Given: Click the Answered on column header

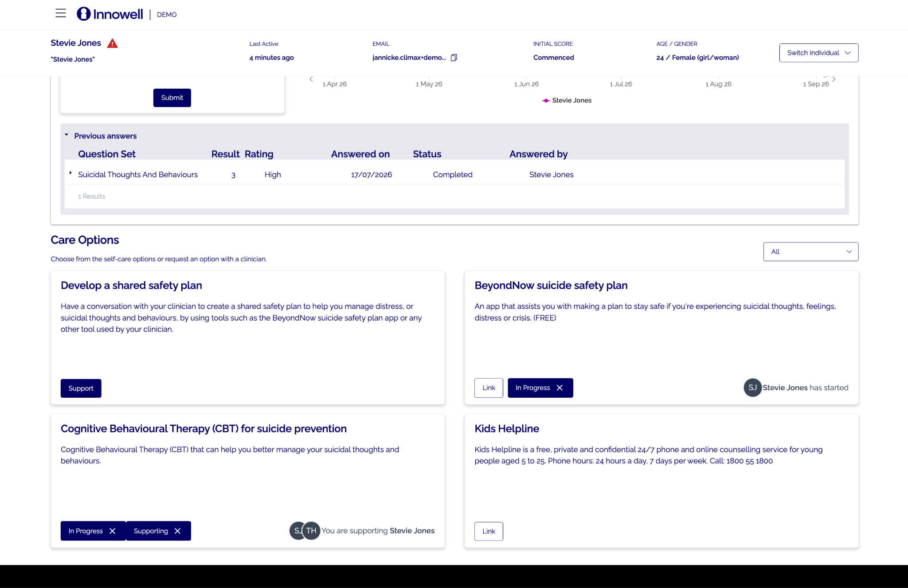Looking at the screenshot, I should (x=360, y=154).
